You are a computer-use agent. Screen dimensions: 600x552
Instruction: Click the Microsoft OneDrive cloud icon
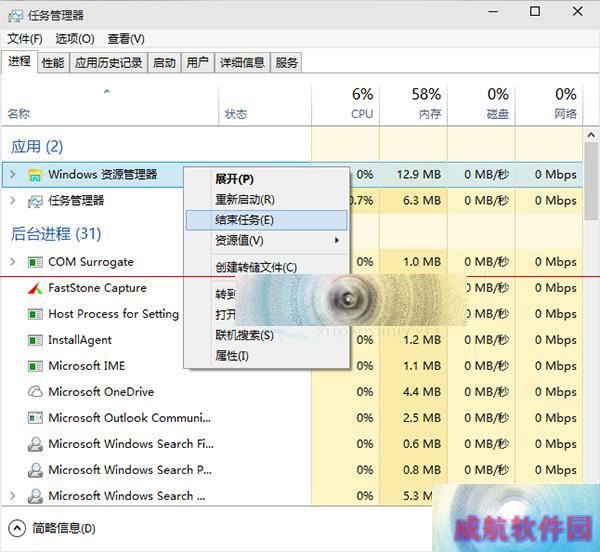pos(35,392)
